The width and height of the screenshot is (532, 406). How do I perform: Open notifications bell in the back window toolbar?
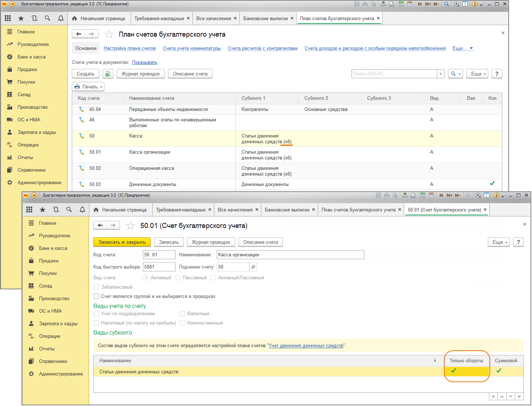click(61, 18)
